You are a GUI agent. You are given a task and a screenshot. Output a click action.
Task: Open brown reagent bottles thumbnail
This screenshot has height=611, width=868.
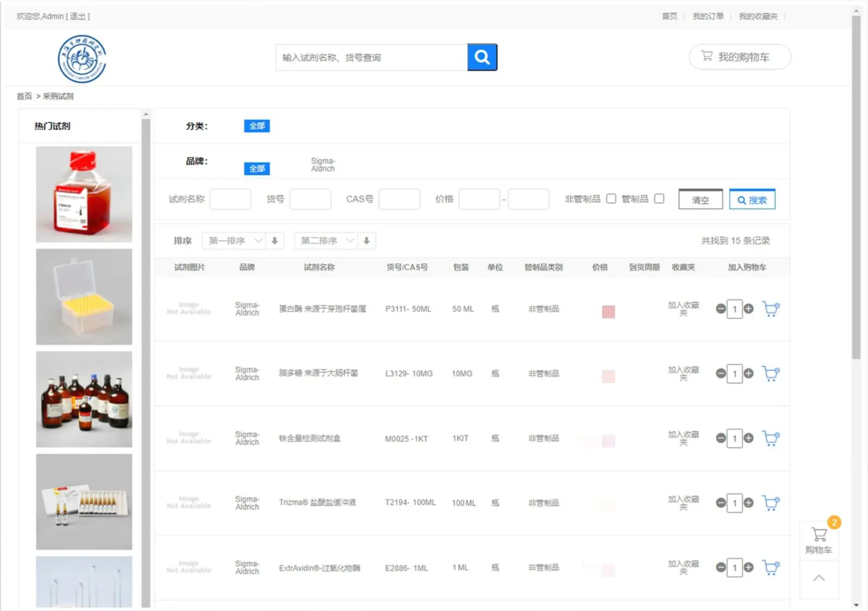pyautogui.click(x=84, y=399)
